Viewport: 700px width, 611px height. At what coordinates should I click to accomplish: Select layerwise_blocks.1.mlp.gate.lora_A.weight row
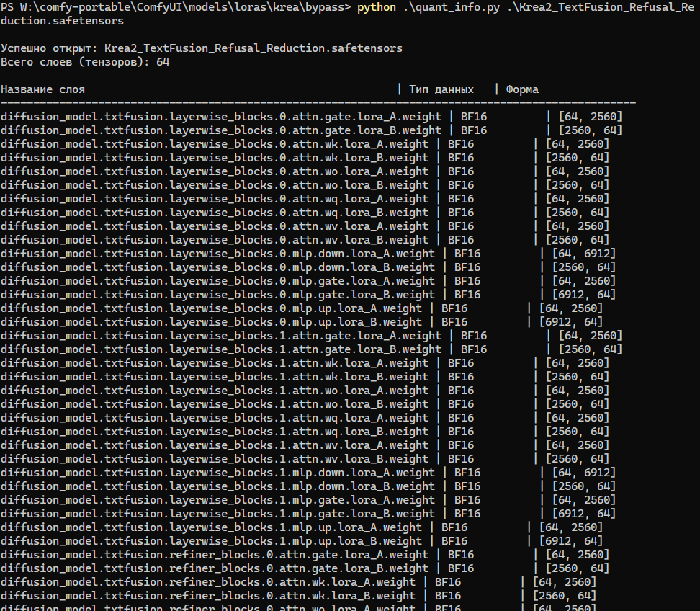(308, 500)
